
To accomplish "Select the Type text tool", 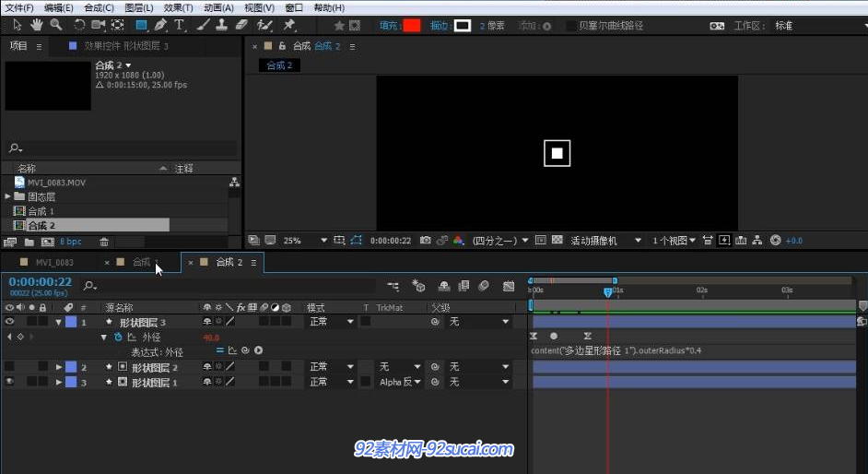I will pyautogui.click(x=179, y=25).
